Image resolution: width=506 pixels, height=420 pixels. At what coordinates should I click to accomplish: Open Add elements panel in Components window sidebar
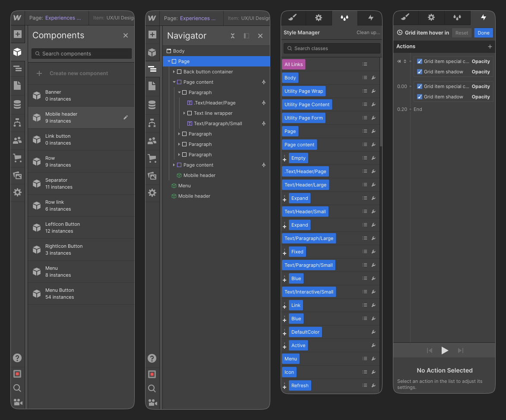coord(17,34)
